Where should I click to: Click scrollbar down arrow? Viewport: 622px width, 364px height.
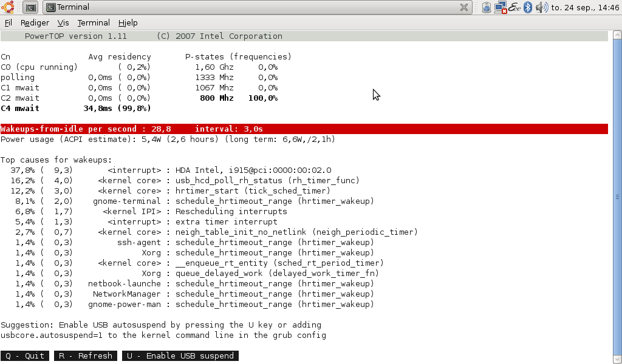[x=617, y=360]
